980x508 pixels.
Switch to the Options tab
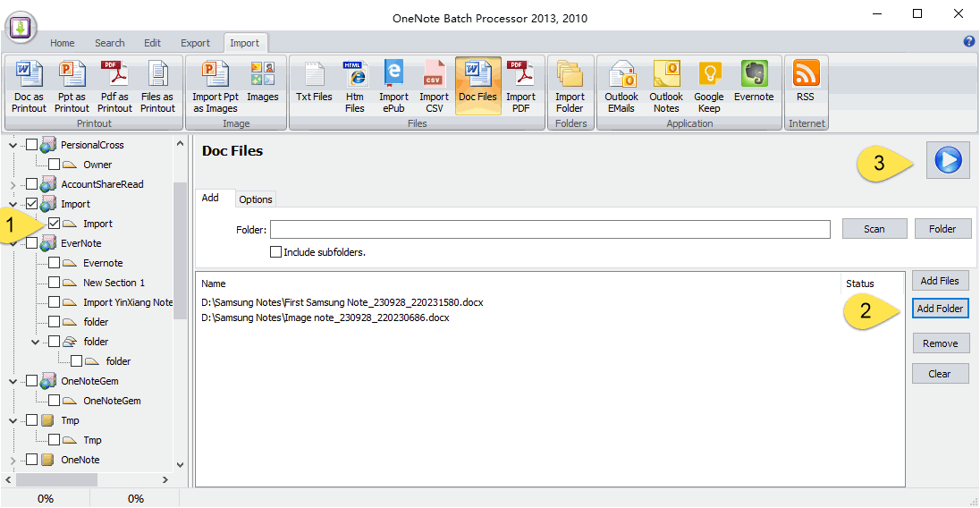click(x=256, y=199)
